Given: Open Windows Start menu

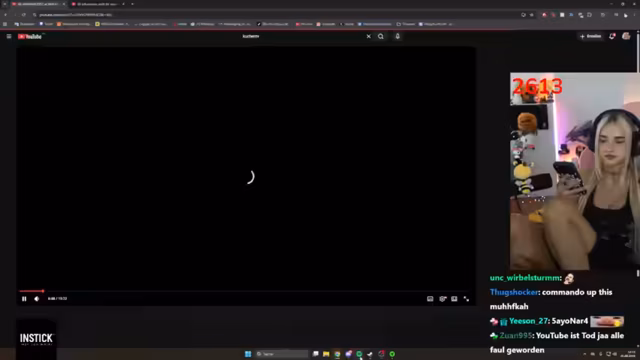Looking at the screenshot, I should click(x=248, y=354).
